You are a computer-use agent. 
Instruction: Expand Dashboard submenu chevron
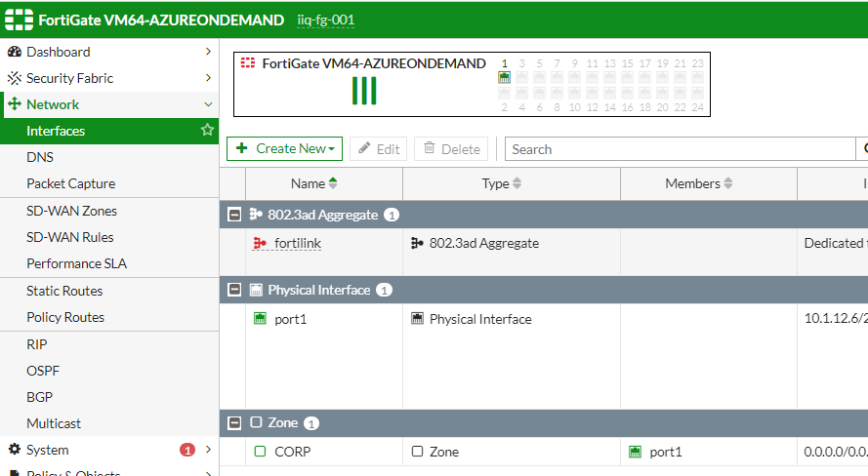click(x=208, y=52)
